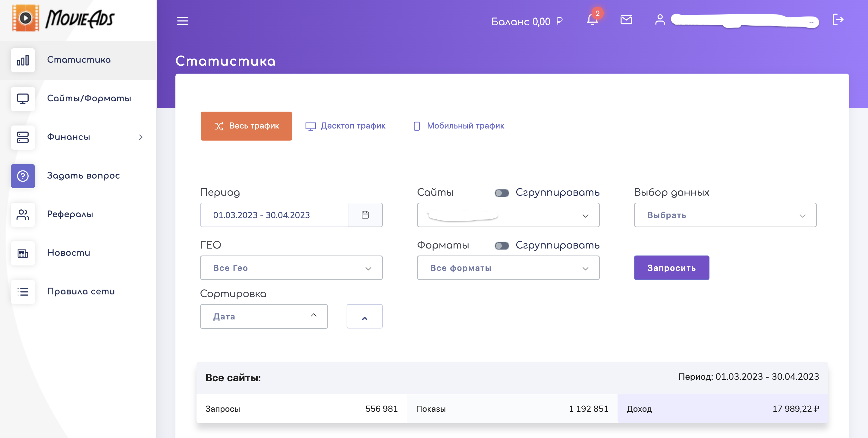Click the Новости newspaper icon
Image resolution: width=868 pixels, height=438 pixels.
pyautogui.click(x=23, y=253)
